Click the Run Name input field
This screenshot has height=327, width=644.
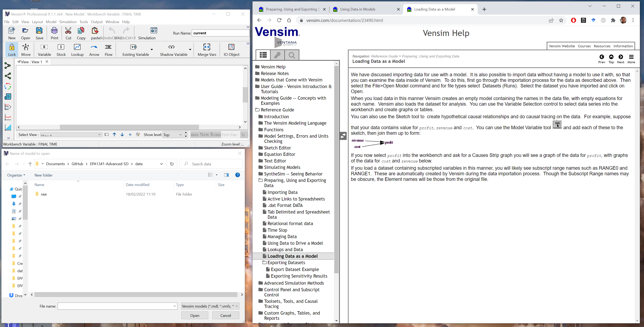220,33
